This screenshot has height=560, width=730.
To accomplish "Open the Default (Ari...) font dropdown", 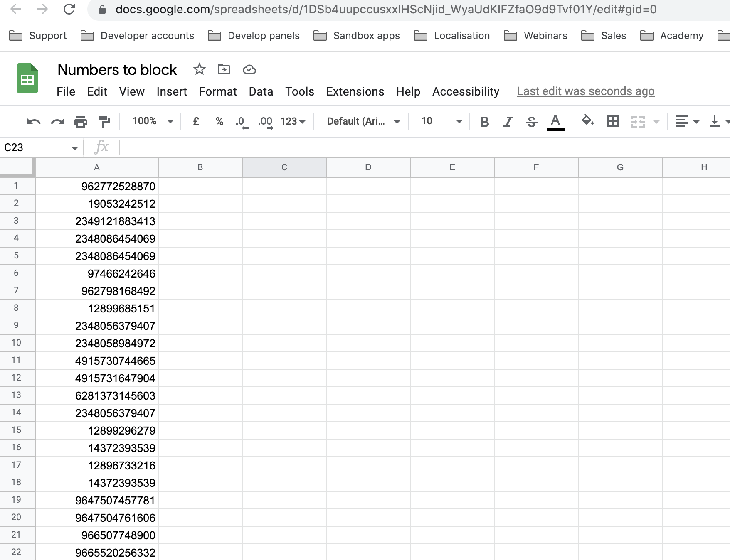I will [363, 121].
